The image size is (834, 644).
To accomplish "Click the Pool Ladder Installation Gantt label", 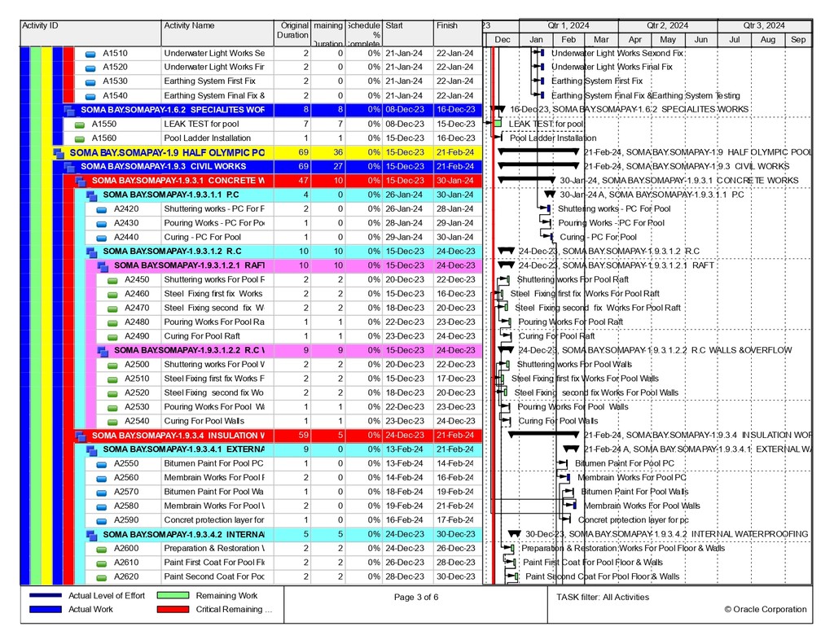I will pos(553,138).
